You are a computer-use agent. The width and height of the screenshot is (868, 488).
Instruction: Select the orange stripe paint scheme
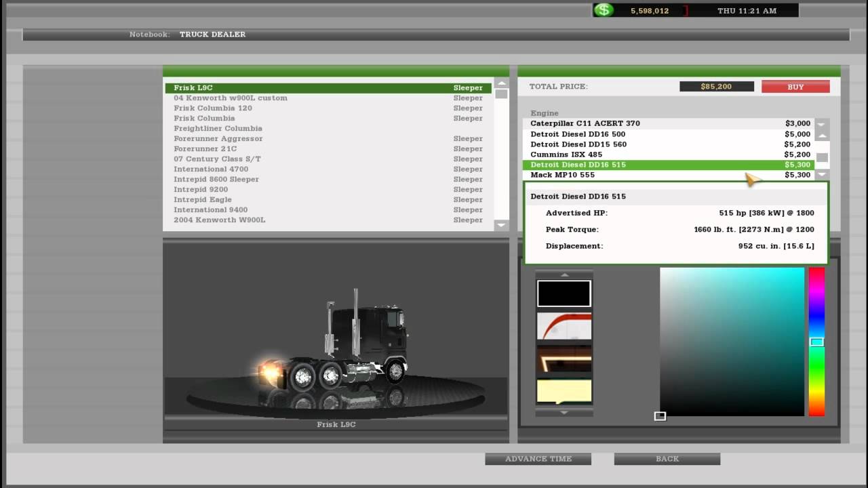pyautogui.click(x=564, y=360)
